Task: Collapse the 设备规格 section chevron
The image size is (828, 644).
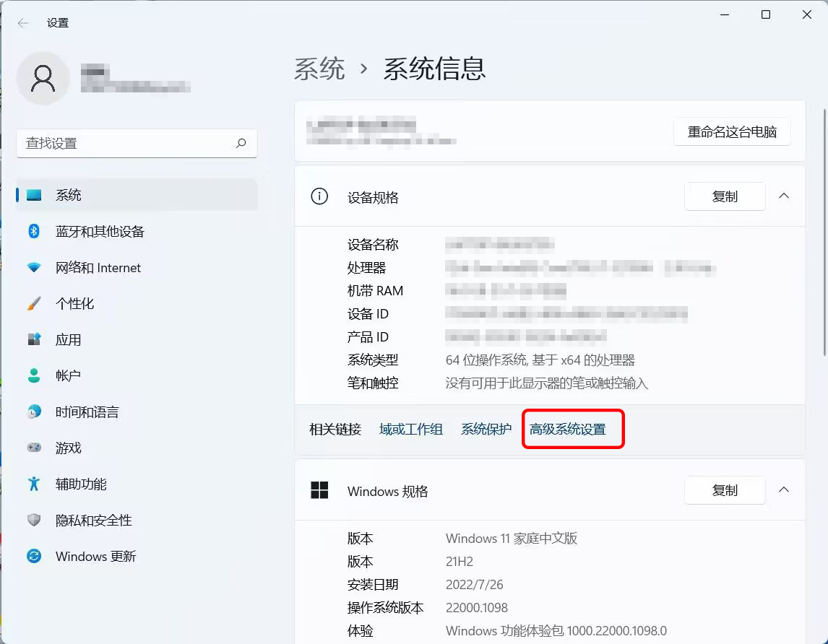Action: click(784, 196)
